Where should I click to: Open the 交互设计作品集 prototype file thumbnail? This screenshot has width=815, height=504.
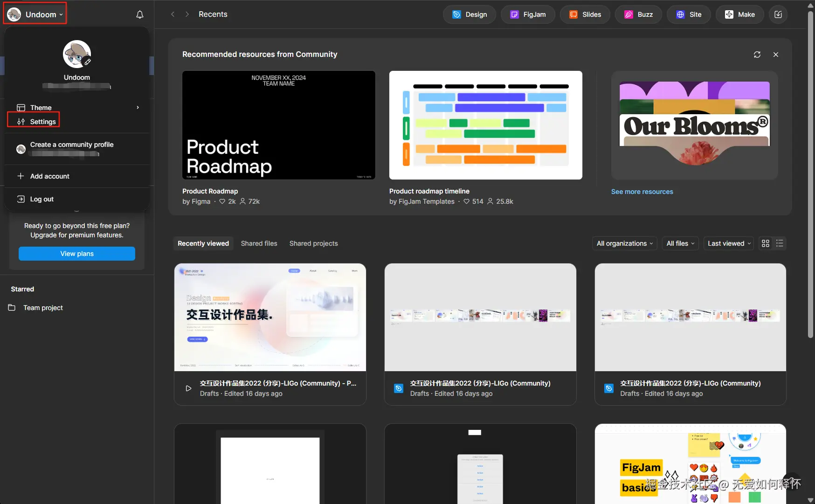[270, 318]
